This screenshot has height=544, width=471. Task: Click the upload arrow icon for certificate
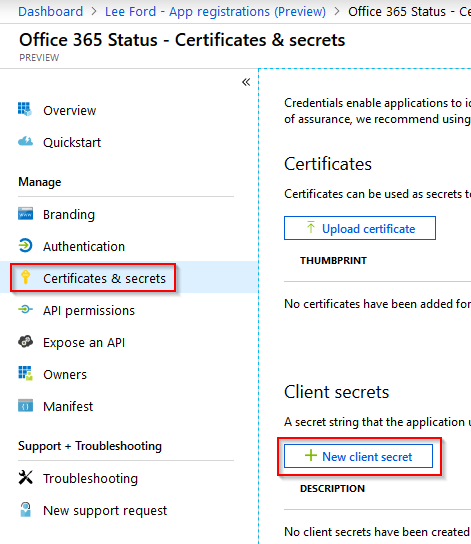tap(311, 227)
